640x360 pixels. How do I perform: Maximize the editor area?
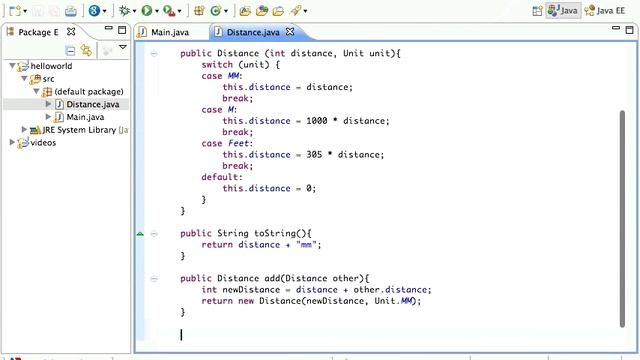coord(629,30)
